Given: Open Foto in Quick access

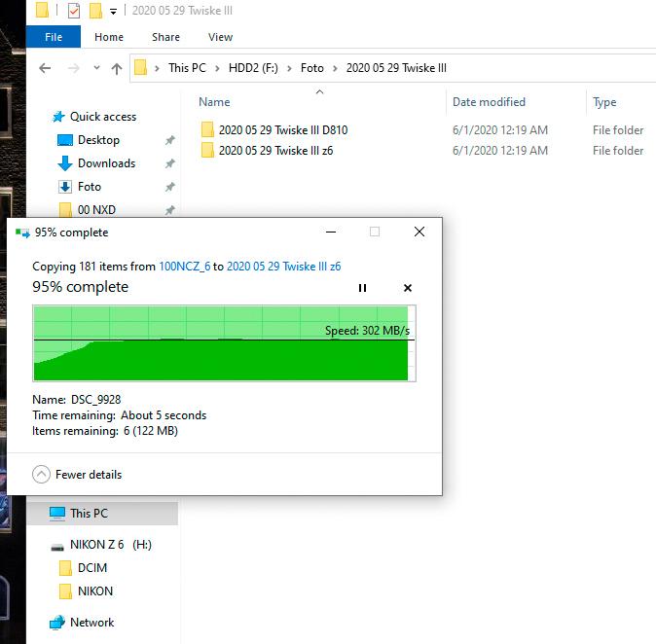Looking at the screenshot, I should click(90, 187).
